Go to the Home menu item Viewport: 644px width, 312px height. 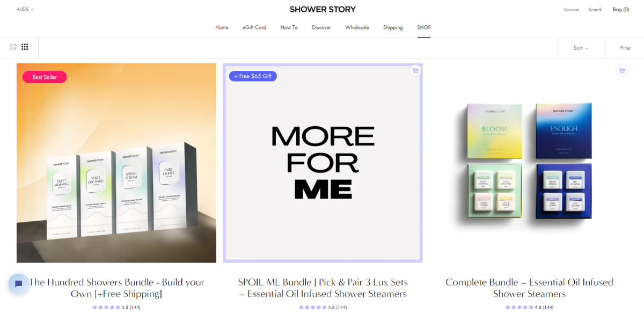click(222, 27)
